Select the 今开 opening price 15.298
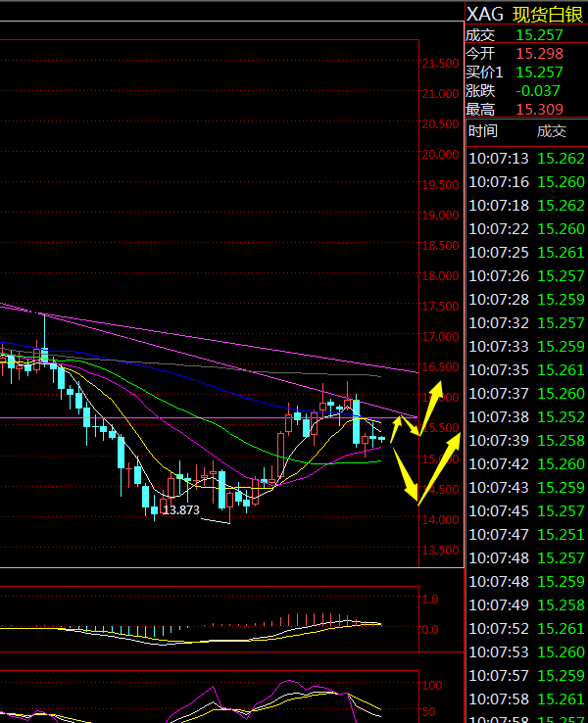Screen dimensions: 588x723 (x=539, y=53)
